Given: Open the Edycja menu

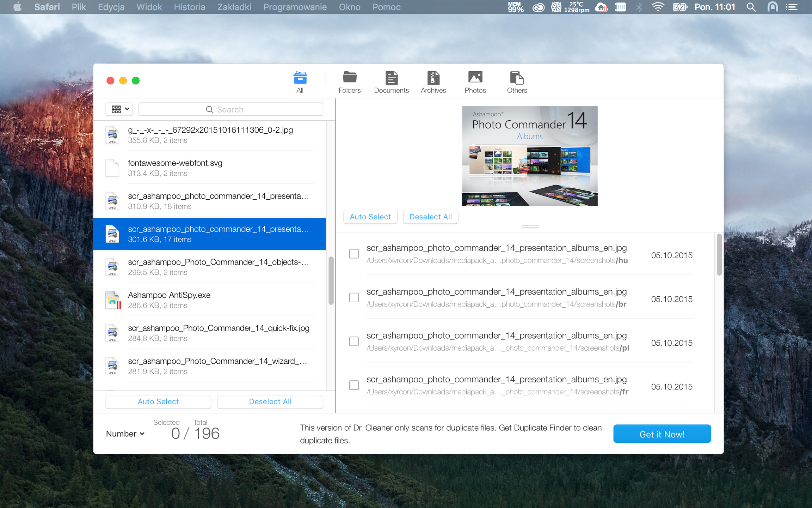Looking at the screenshot, I should [x=111, y=7].
